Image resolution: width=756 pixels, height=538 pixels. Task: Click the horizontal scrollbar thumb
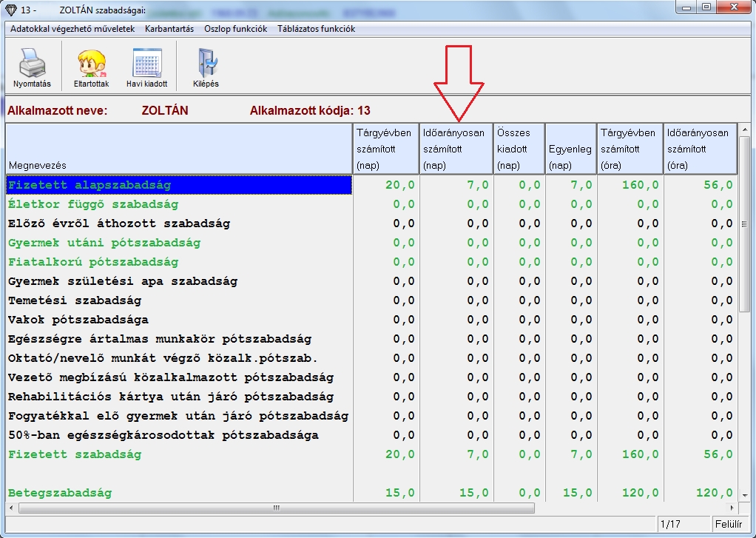[x=276, y=508]
